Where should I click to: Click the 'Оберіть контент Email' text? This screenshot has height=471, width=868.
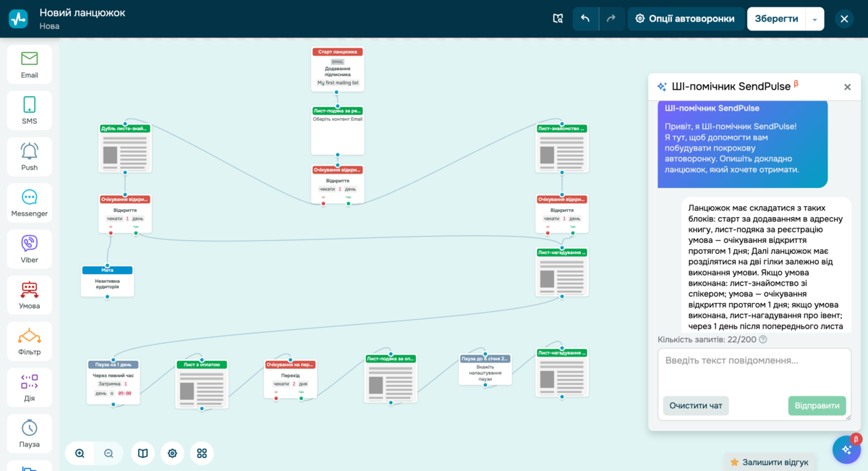pos(338,119)
